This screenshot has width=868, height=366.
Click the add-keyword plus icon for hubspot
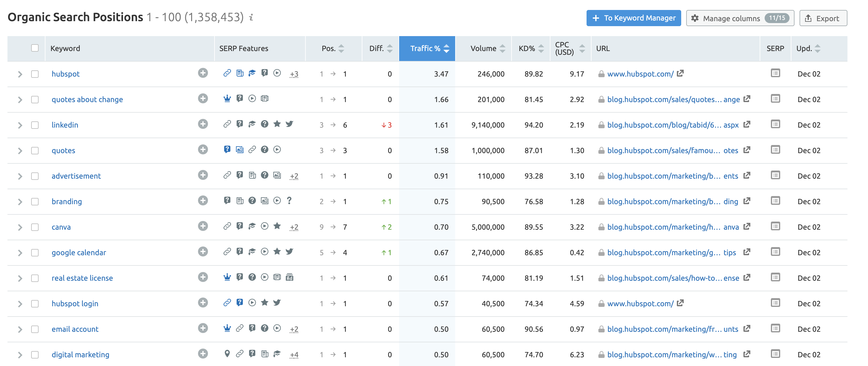point(202,73)
